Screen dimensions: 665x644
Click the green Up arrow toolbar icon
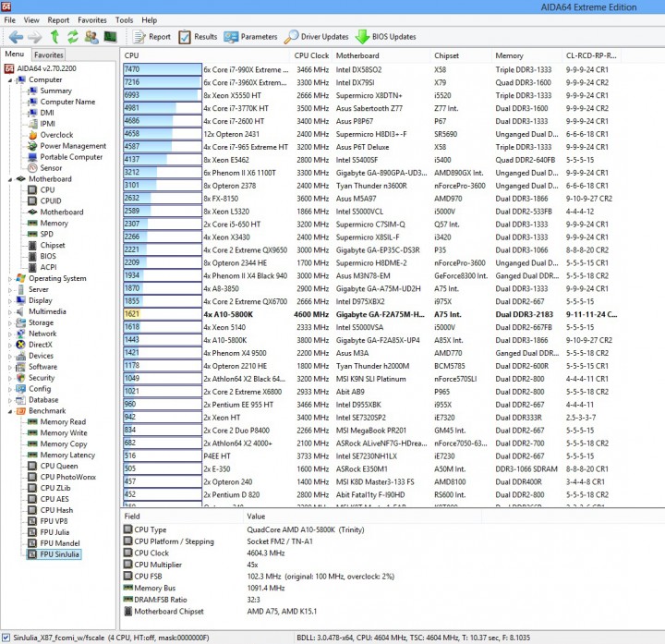point(54,37)
